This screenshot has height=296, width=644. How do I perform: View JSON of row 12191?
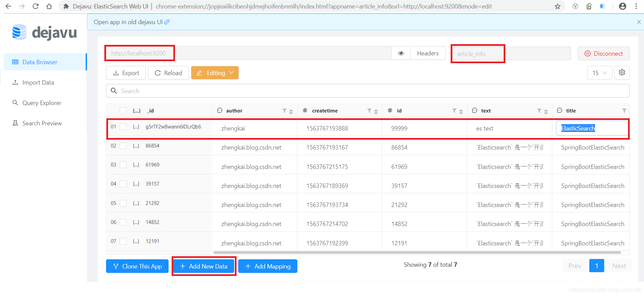coord(136,241)
